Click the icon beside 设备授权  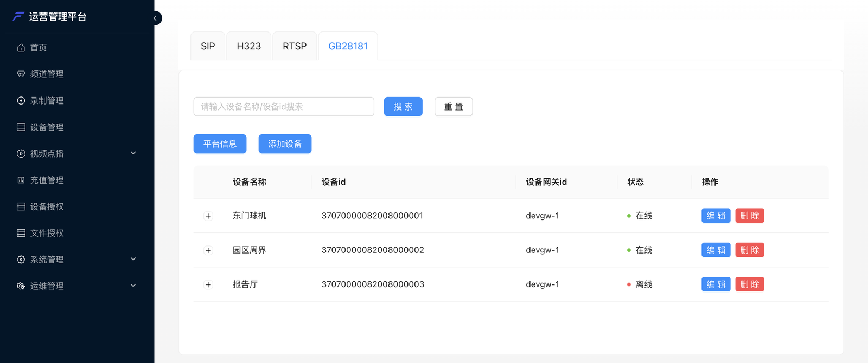coord(21,206)
